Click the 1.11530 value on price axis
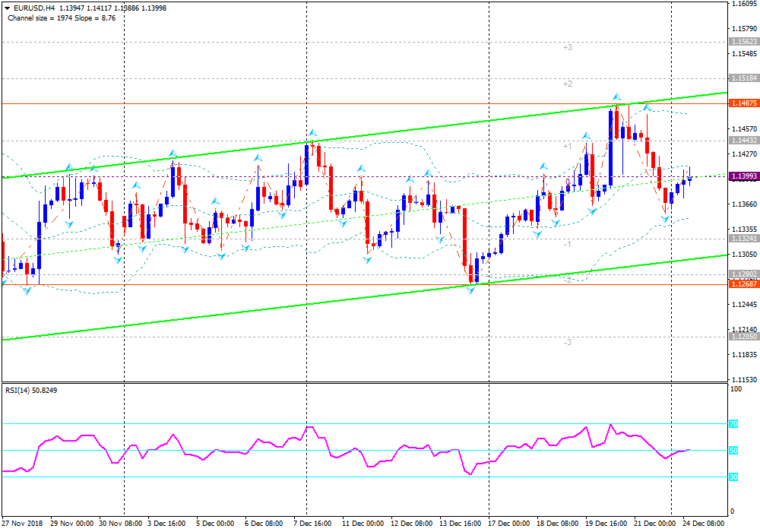Image resolution: width=760 pixels, height=532 pixels. [745, 379]
